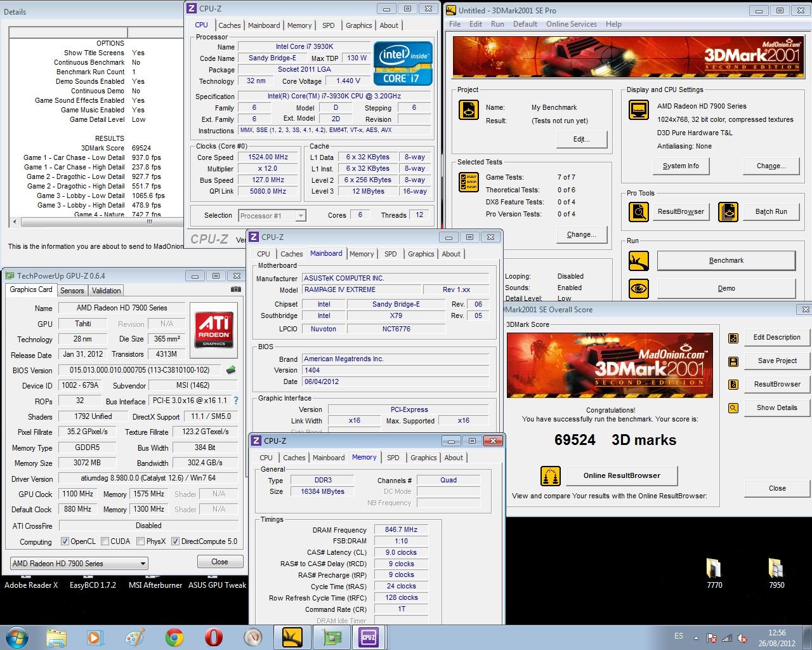This screenshot has width=812, height=650.
Task: Click the Batch Run icon in Pro Tools
Action: tap(728, 211)
